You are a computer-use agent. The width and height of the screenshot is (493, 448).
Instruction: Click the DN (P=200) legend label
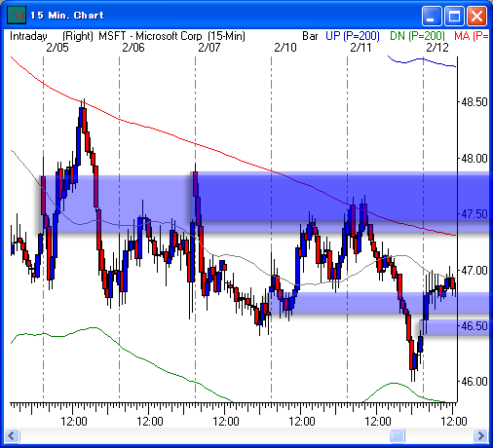click(417, 36)
